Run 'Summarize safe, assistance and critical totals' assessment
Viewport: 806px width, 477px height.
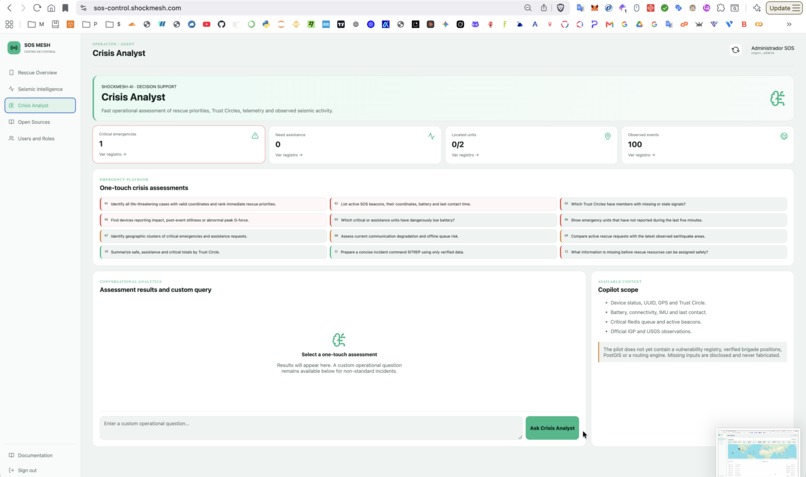[213, 252]
